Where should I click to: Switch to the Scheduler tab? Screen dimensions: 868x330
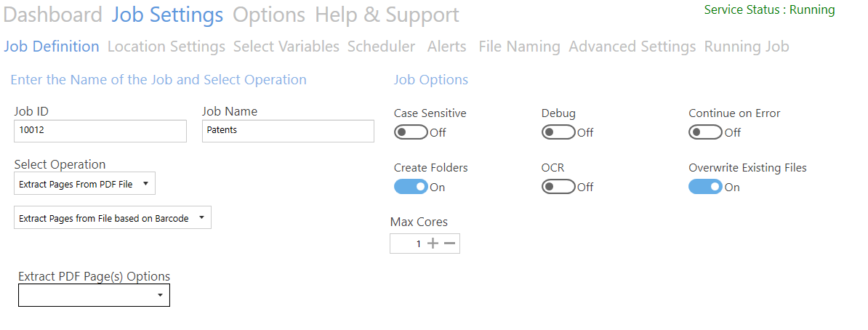point(381,47)
